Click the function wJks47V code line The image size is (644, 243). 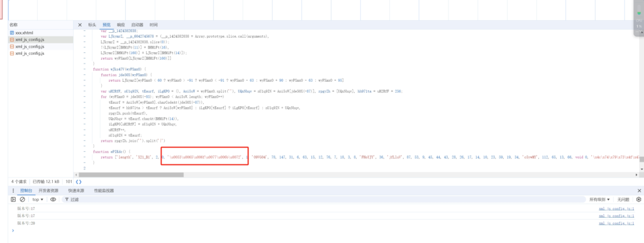coord(119,69)
